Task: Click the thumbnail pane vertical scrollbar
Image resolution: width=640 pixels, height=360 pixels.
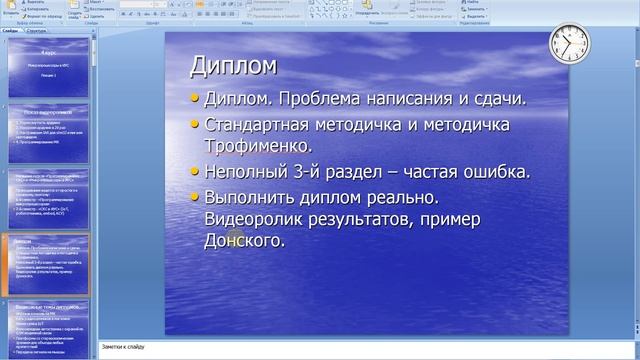Action: tap(94, 196)
